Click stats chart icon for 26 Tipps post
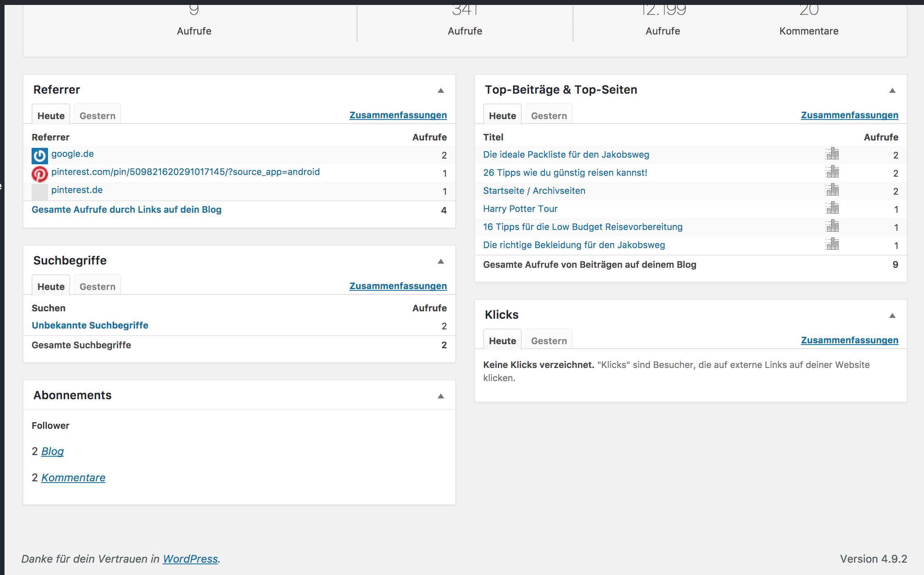The image size is (924, 575). tap(832, 172)
